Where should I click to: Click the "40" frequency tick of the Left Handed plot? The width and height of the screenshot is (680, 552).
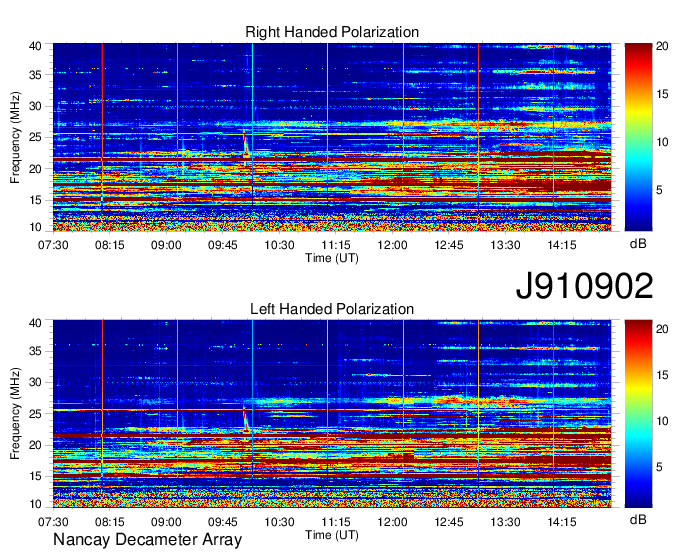(x=35, y=323)
